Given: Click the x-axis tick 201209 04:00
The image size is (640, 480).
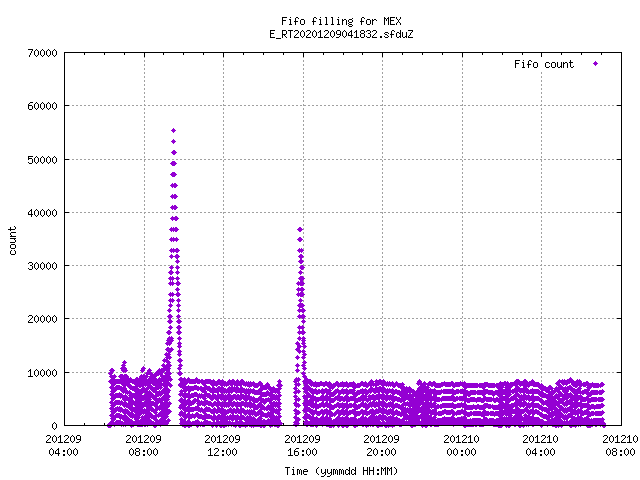Looking at the screenshot, I should pyautogui.click(x=63, y=446).
